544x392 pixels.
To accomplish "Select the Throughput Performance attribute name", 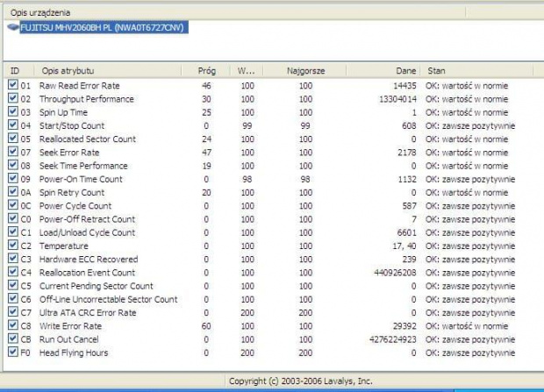I will [86, 99].
